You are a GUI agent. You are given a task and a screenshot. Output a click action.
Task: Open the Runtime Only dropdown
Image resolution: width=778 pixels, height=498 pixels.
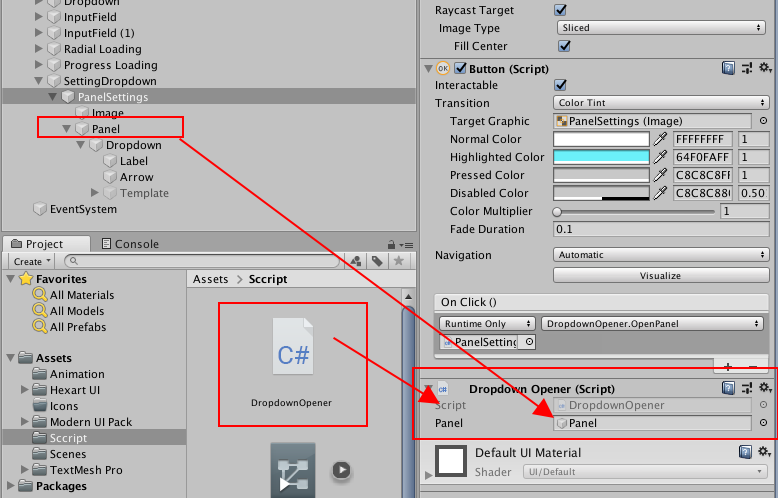487,324
